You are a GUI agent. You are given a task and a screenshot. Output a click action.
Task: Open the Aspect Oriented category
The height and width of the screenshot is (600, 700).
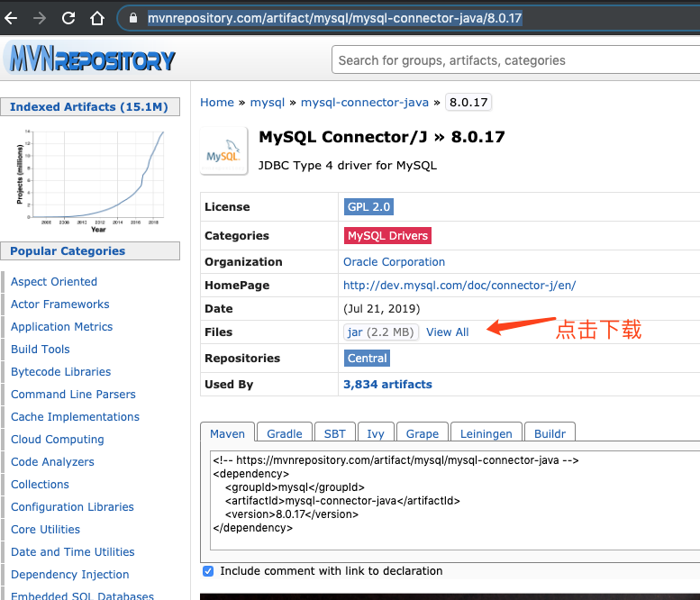[54, 282]
